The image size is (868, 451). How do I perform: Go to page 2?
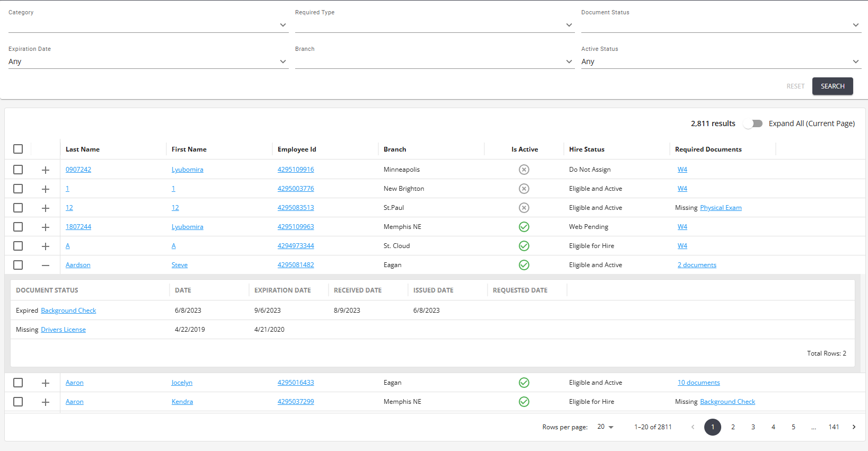(x=733, y=427)
